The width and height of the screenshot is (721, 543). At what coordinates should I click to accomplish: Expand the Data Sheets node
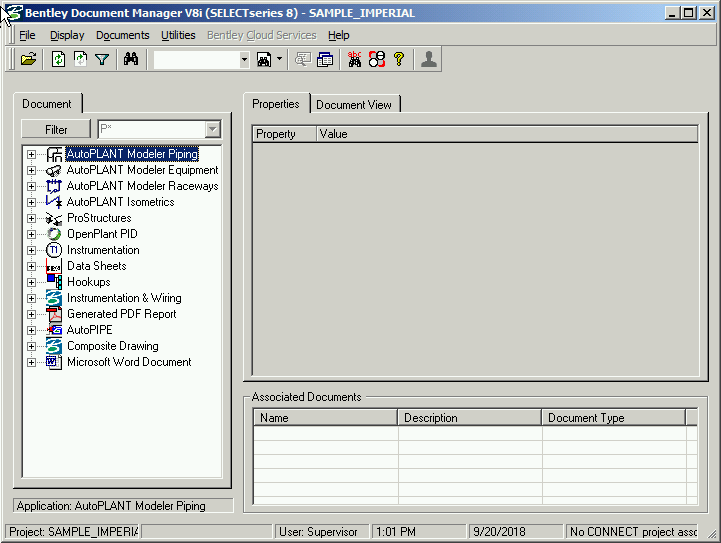pyautogui.click(x=31, y=266)
